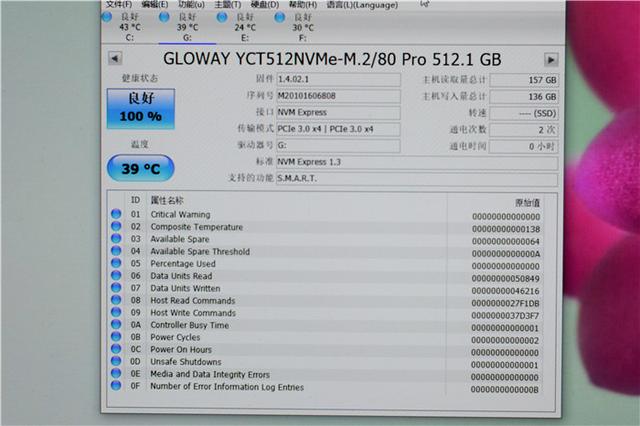
Task: Click the 属性名称 column header
Action: click(x=167, y=200)
